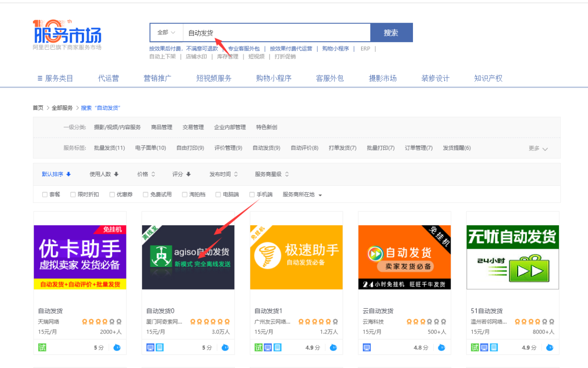Check the 手机端 checkbox

252,195
